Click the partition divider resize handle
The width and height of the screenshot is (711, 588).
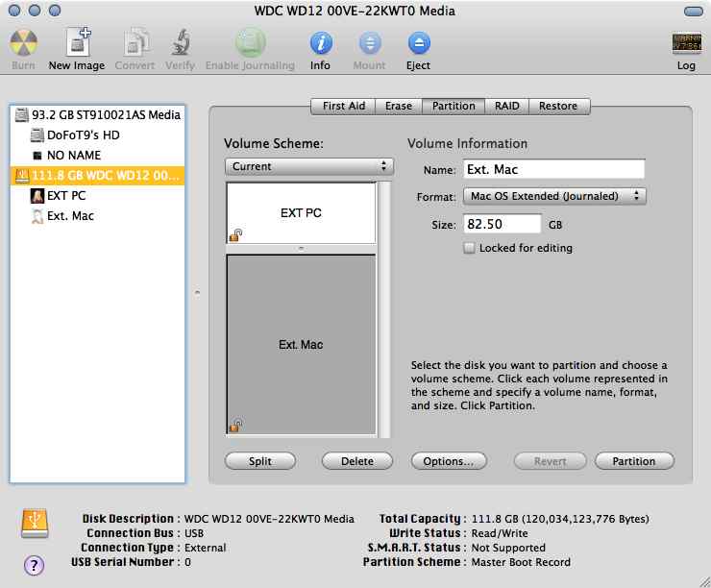[x=301, y=249]
